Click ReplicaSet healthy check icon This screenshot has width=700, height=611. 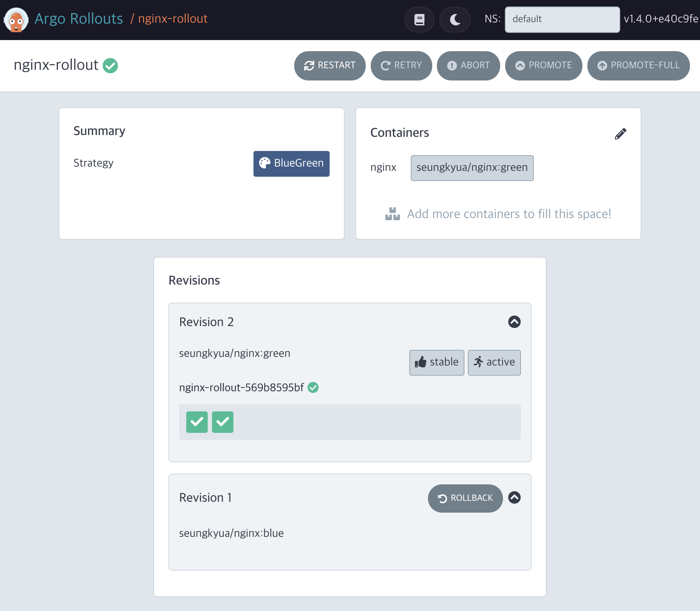click(x=313, y=387)
